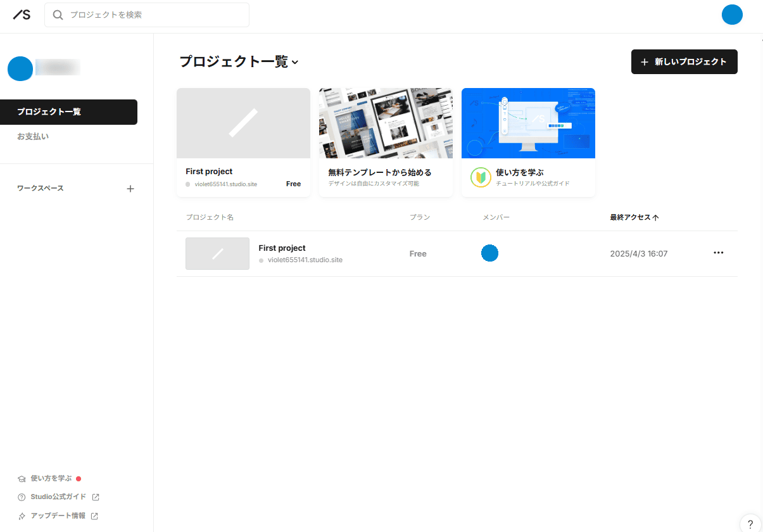Screen dimensions: 763x532
Task: Select プロジェクト一覧 in the sidebar
Action: click(68, 112)
